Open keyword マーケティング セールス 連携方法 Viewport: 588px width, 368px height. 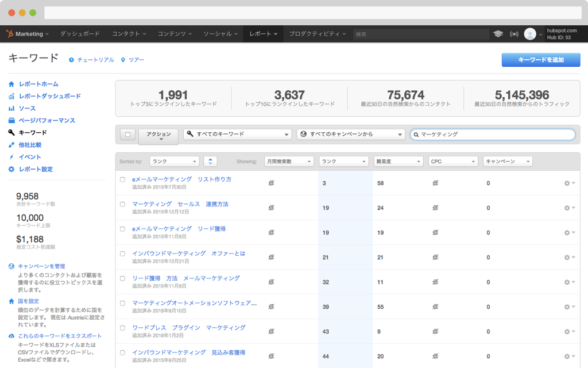[180, 204]
